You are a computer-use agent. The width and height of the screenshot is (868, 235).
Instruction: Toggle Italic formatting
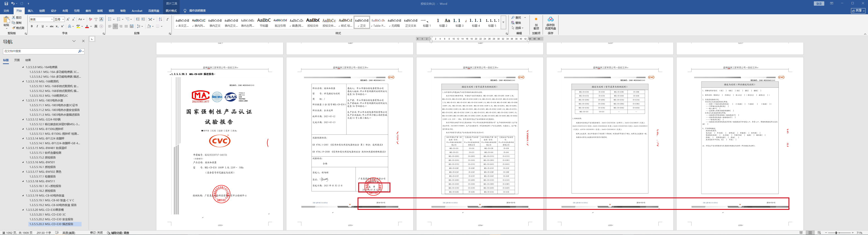click(x=37, y=26)
